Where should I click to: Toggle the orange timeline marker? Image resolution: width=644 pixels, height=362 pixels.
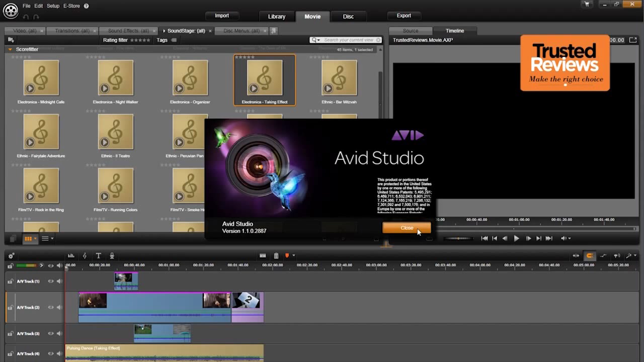[x=287, y=256]
